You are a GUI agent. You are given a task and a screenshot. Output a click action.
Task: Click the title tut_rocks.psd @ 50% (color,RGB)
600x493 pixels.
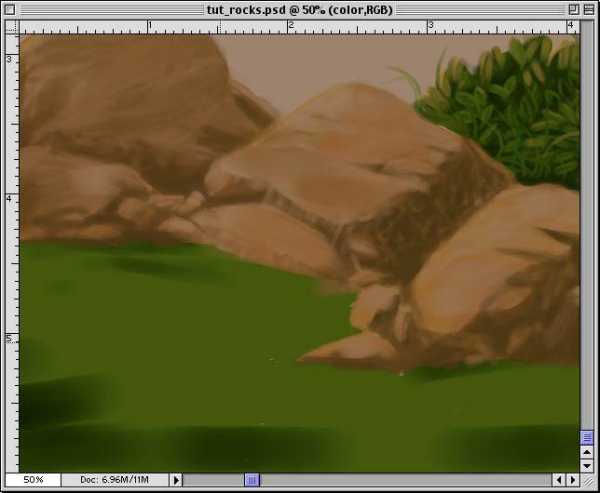point(300,10)
